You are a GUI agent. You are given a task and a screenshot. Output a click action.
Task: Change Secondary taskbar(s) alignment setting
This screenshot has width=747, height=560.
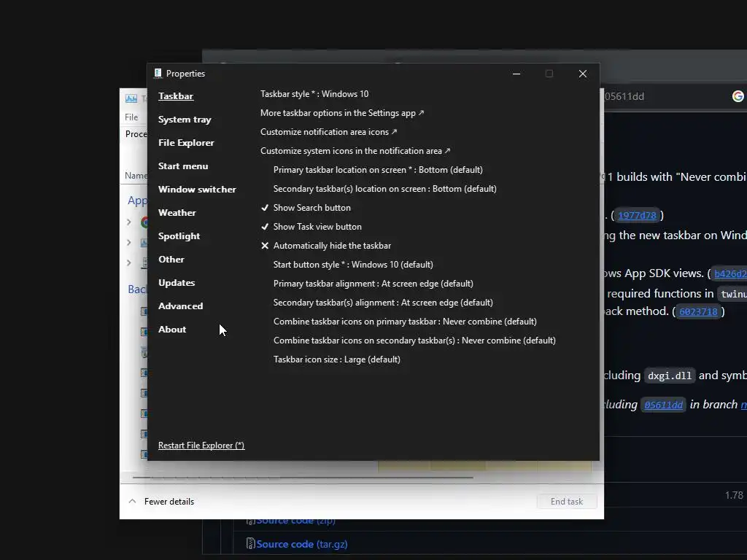(383, 303)
